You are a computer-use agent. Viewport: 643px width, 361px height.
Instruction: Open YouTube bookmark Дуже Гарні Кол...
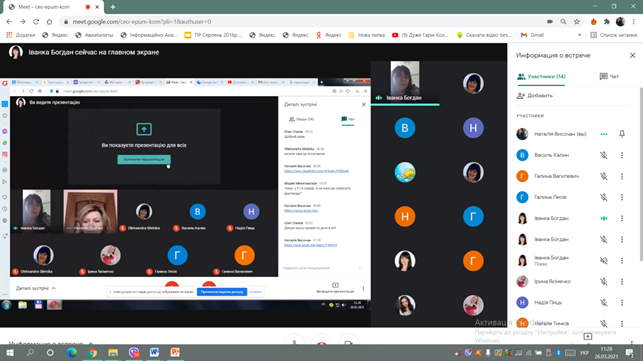tap(420, 35)
